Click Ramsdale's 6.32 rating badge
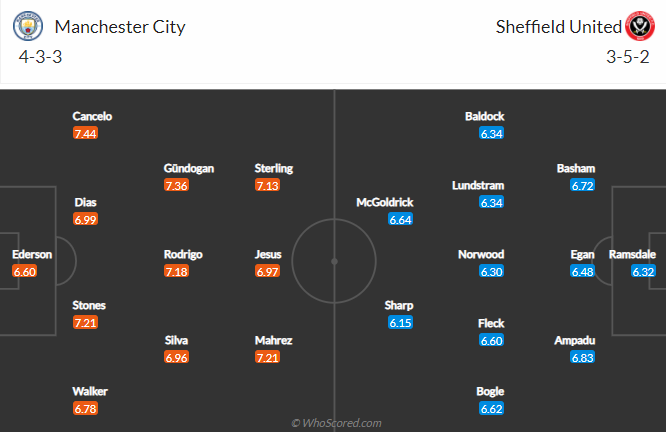Screen dimensions: 666x432 [643, 272]
